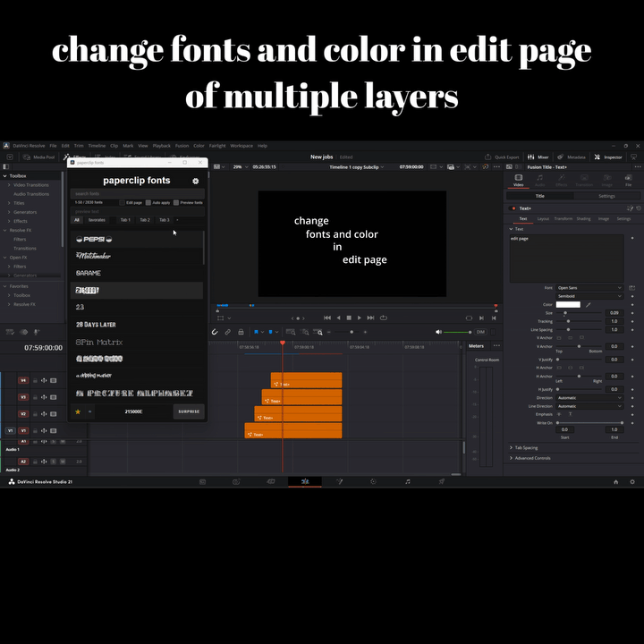Switch to the Fairlight page icon
Image resolution: width=644 pixels, height=644 pixels.
coord(408,482)
